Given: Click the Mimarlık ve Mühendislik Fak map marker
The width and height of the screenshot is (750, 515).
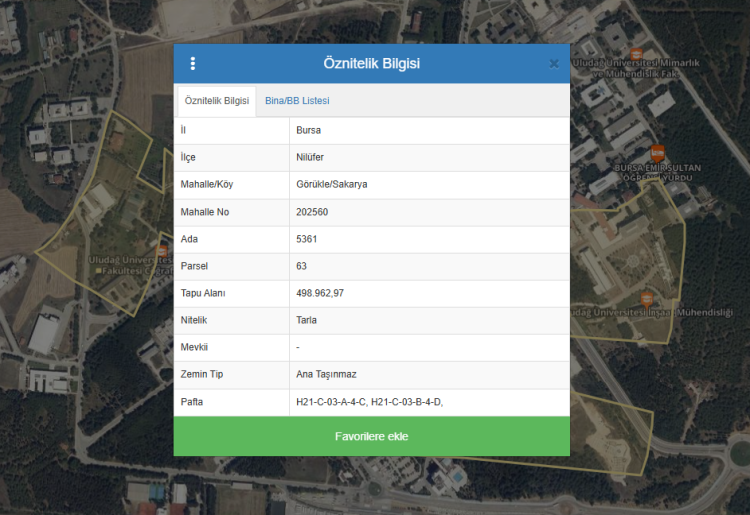Looking at the screenshot, I should (637, 54).
